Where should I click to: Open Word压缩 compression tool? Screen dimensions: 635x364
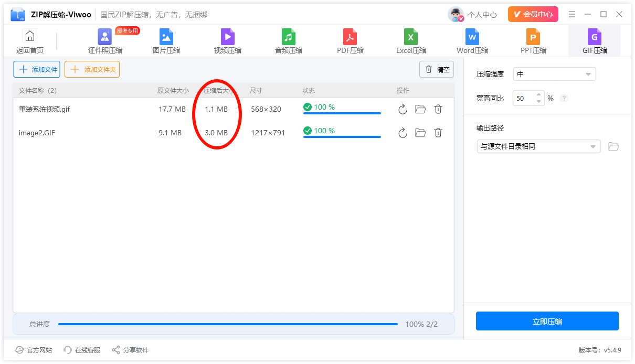click(472, 42)
